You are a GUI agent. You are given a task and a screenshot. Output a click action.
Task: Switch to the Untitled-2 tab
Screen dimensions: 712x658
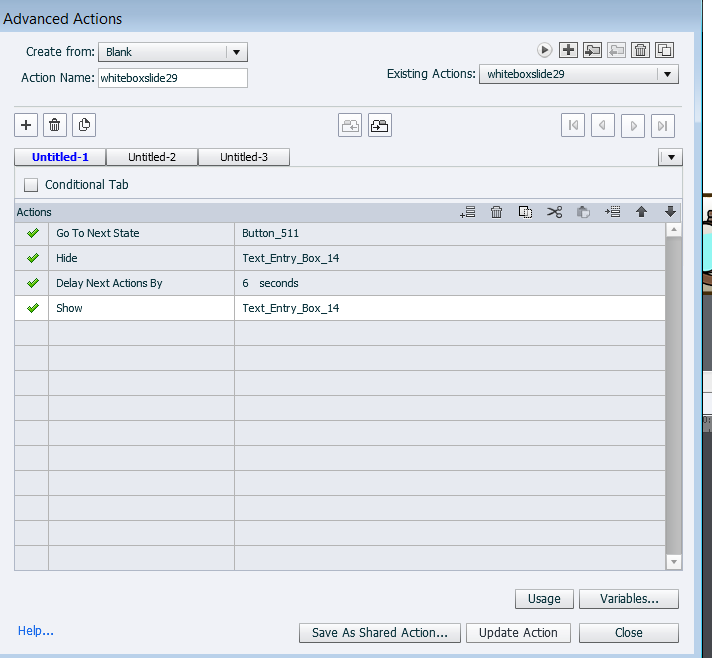[152, 157]
